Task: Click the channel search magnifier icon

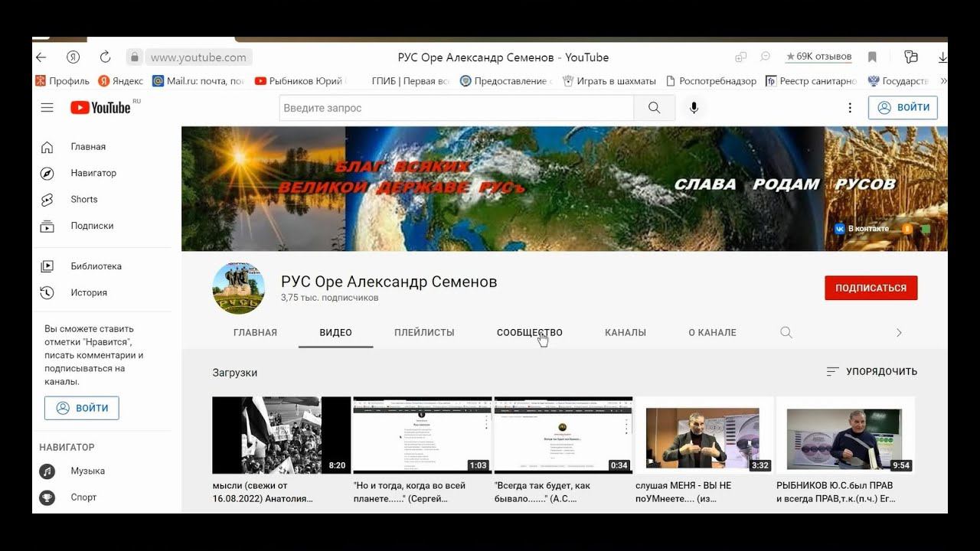Action: click(x=786, y=333)
